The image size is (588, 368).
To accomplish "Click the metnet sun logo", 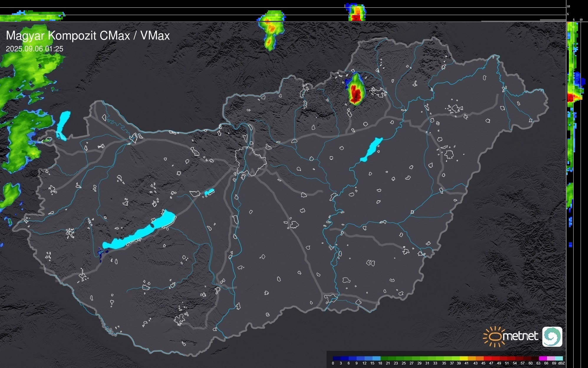I will pyautogui.click(x=494, y=336).
